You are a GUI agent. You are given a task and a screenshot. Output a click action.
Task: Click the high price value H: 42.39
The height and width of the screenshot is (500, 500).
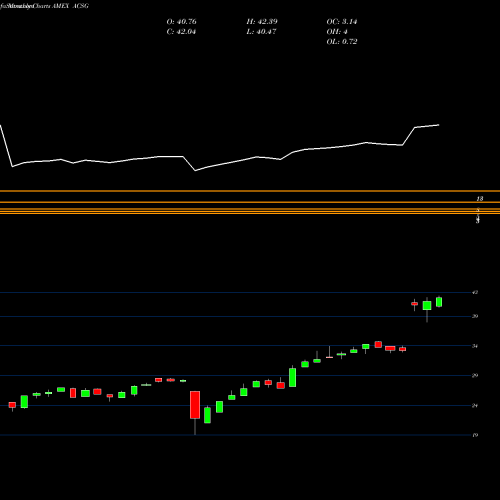[x=262, y=22]
